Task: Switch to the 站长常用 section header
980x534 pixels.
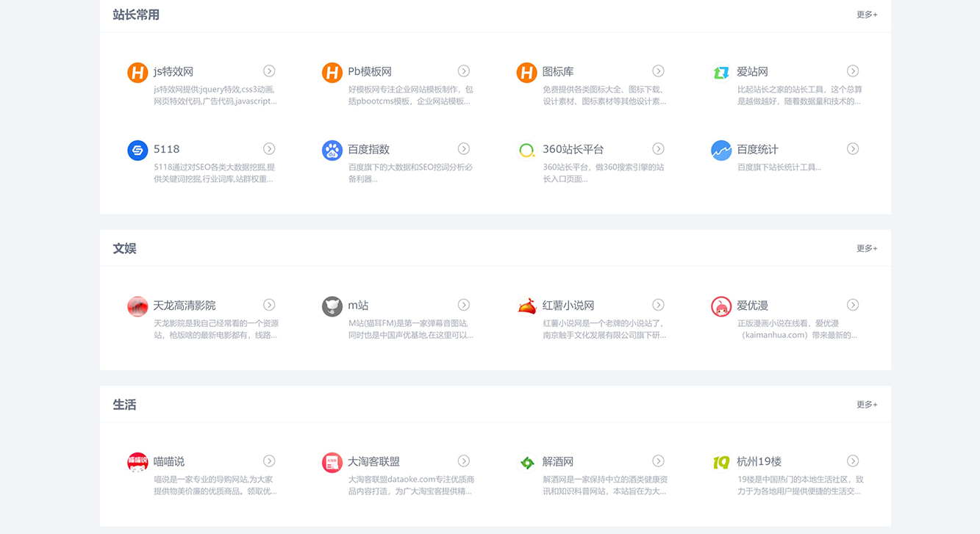Action: [x=135, y=14]
